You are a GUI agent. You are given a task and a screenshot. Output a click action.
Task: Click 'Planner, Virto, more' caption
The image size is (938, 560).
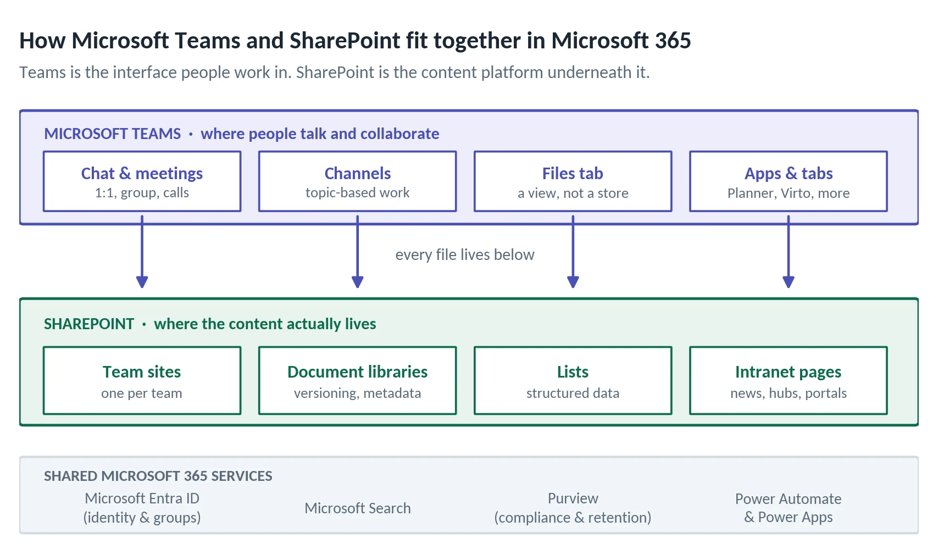(x=789, y=193)
